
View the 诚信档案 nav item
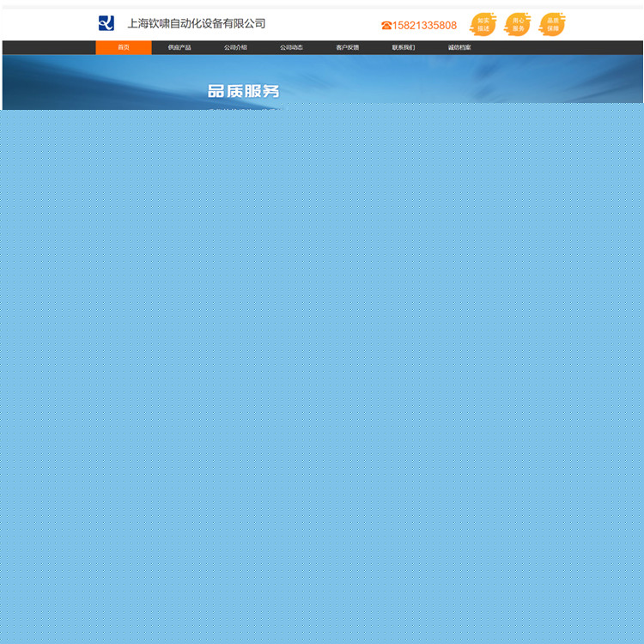459,47
